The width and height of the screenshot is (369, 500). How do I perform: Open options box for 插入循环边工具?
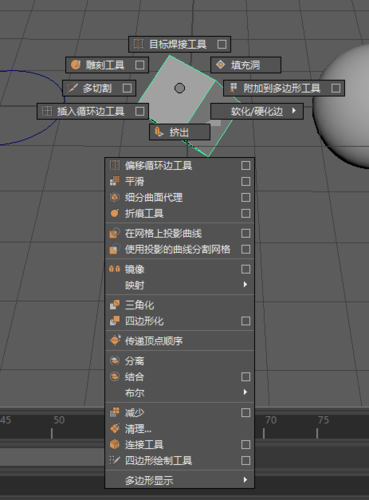pyautogui.click(x=139, y=111)
